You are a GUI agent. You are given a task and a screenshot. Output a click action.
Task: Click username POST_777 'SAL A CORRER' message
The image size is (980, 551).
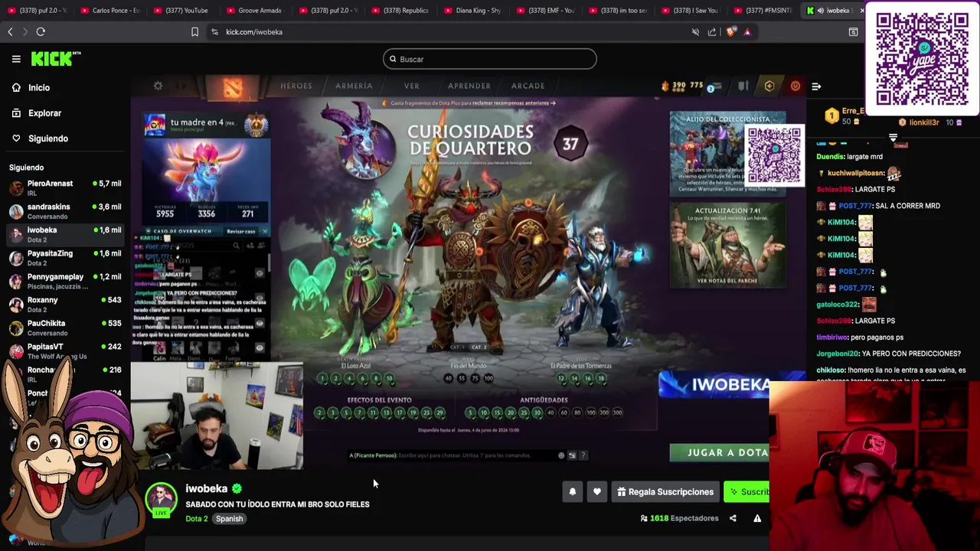[x=855, y=206]
